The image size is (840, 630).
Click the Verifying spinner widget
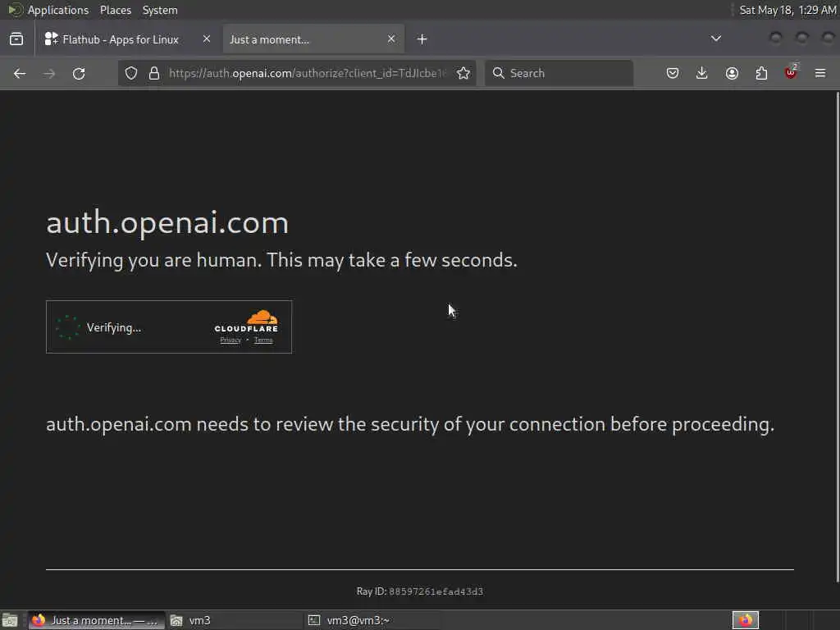pyautogui.click(x=68, y=327)
